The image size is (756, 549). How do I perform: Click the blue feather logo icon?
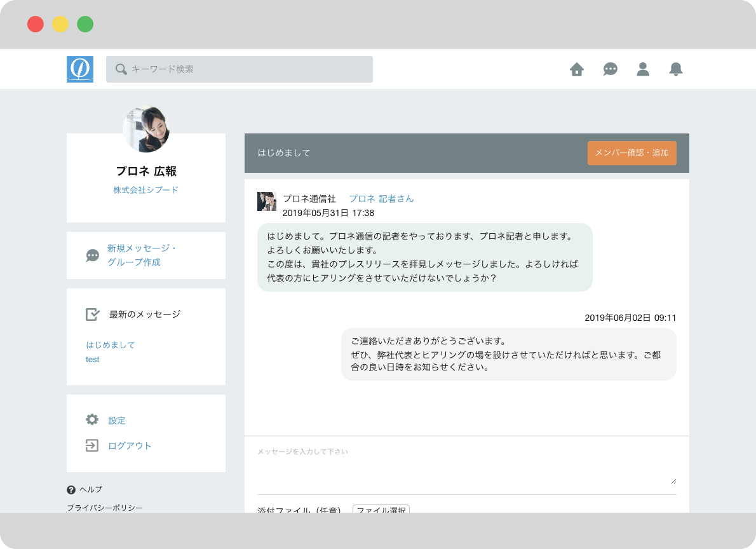coord(80,69)
